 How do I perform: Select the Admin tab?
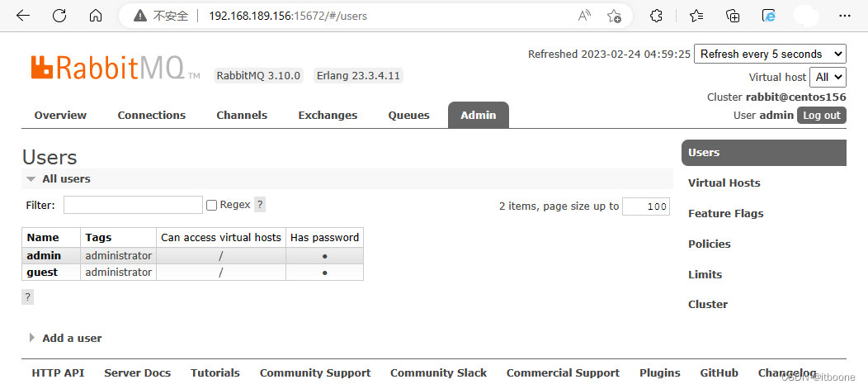(x=479, y=115)
